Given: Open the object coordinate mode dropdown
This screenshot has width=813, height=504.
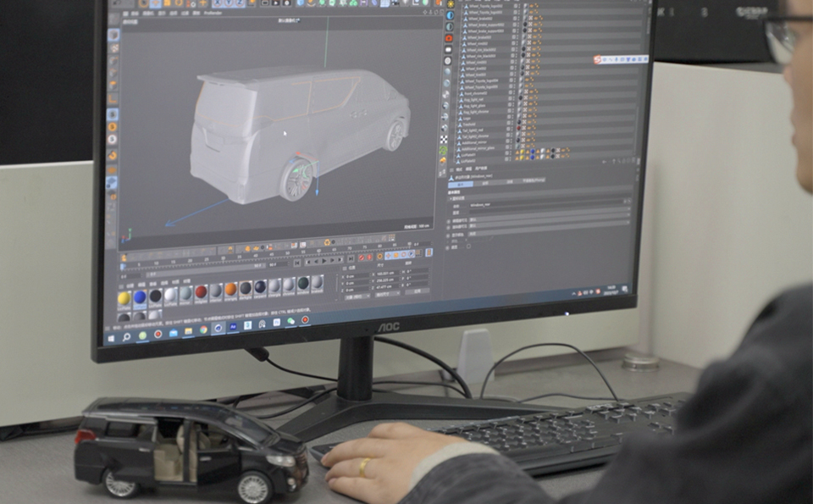Looking at the screenshot, I should tap(357, 296).
